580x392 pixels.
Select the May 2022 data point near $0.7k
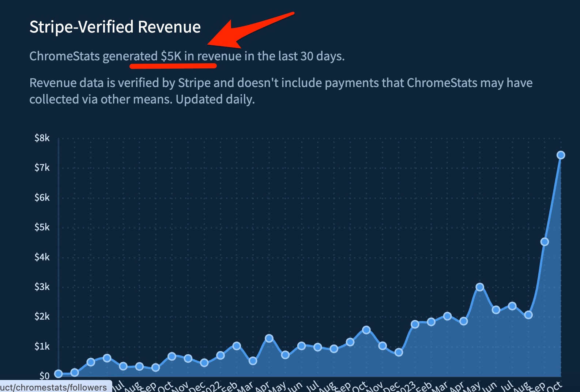point(285,355)
